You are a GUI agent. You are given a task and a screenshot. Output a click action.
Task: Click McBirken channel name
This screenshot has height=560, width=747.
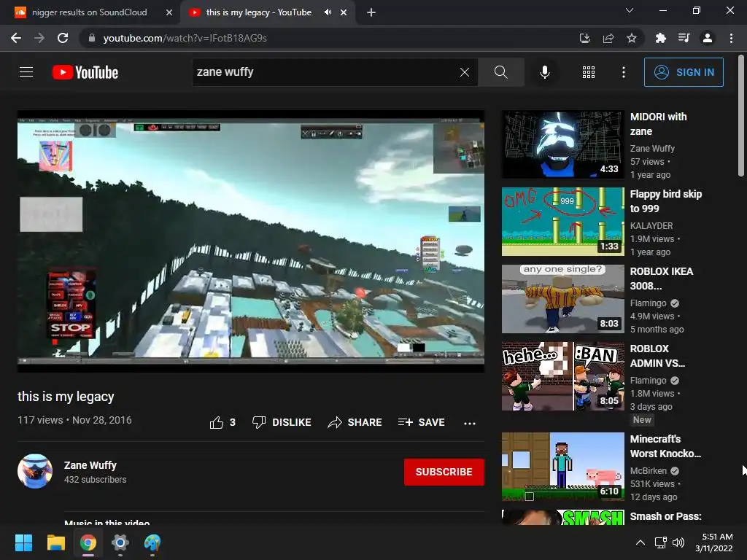[648, 470]
